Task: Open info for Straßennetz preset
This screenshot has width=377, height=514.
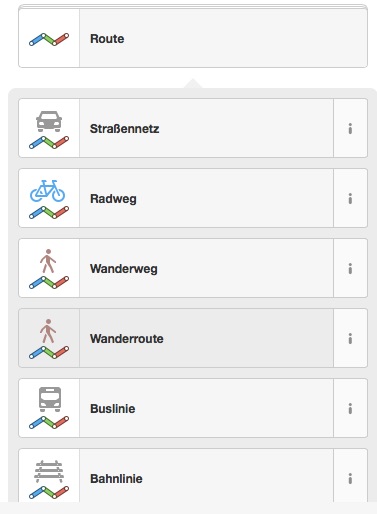Action: point(350,128)
